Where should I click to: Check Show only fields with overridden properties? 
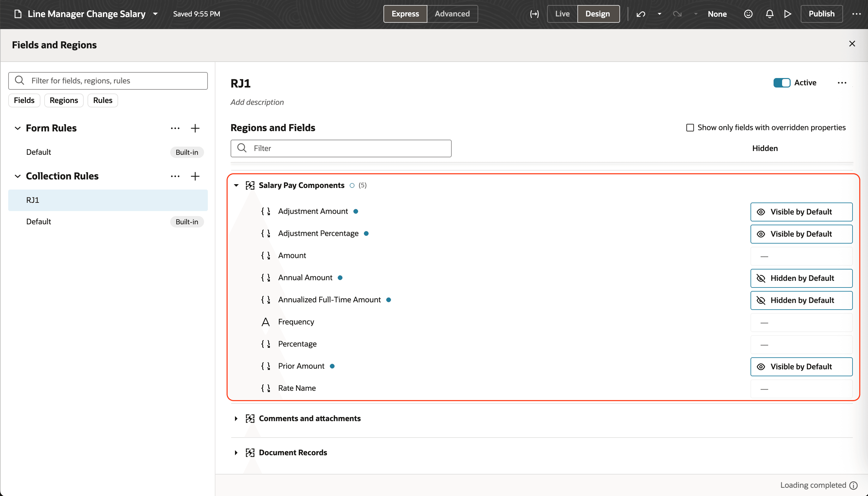click(x=690, y=128)
